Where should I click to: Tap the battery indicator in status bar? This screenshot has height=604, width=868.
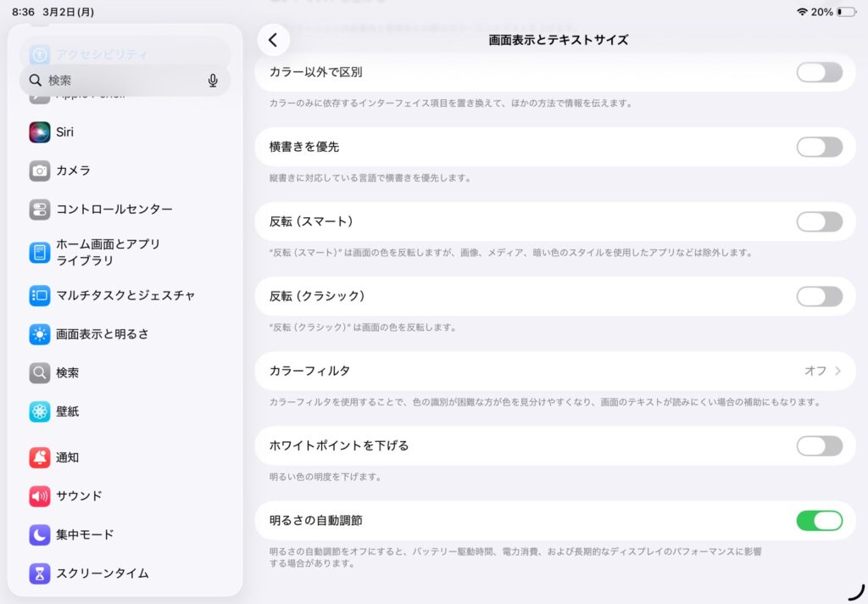click(846, 12)
